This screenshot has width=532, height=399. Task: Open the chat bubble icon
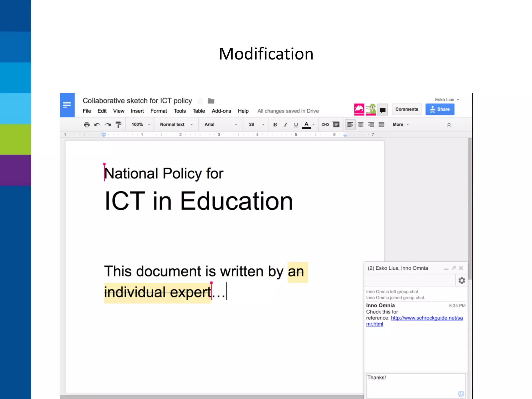(x=382, y=110)
